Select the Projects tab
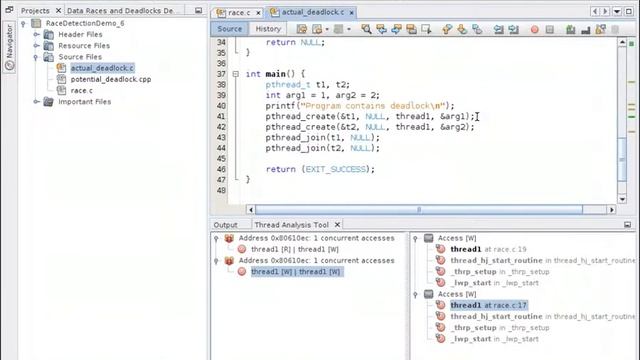640x360 pixels. coord(35,11)
